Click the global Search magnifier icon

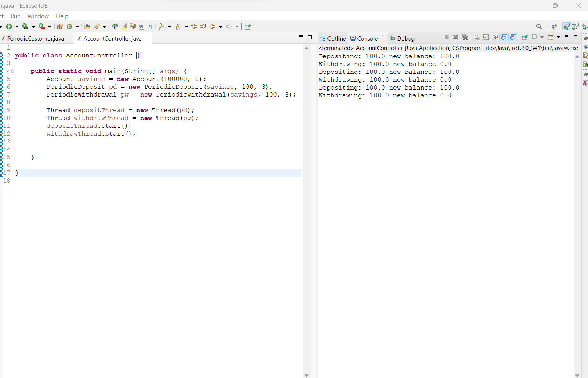tap(539, 27)
